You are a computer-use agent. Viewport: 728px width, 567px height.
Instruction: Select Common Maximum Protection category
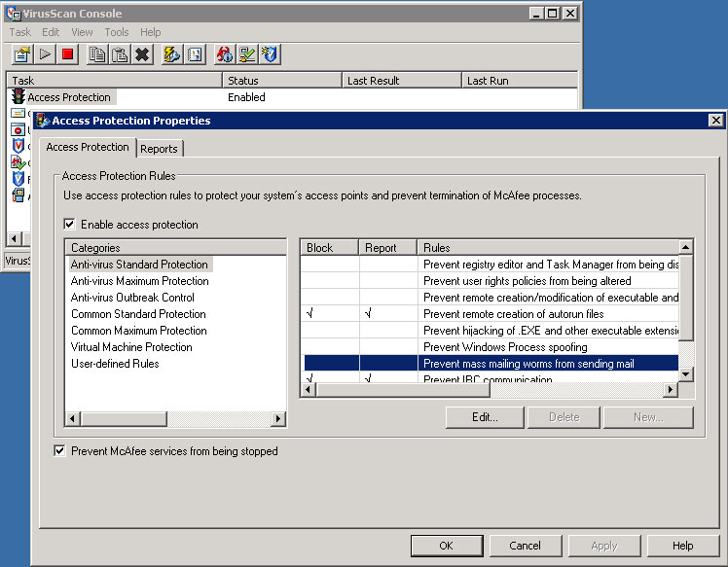[139, 331]
